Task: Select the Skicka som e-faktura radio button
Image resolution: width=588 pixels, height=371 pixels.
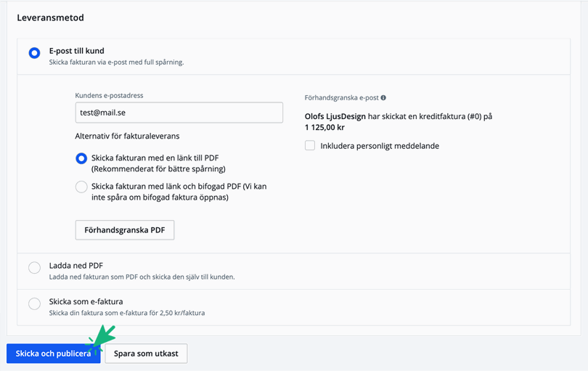Action: (34, 304)
